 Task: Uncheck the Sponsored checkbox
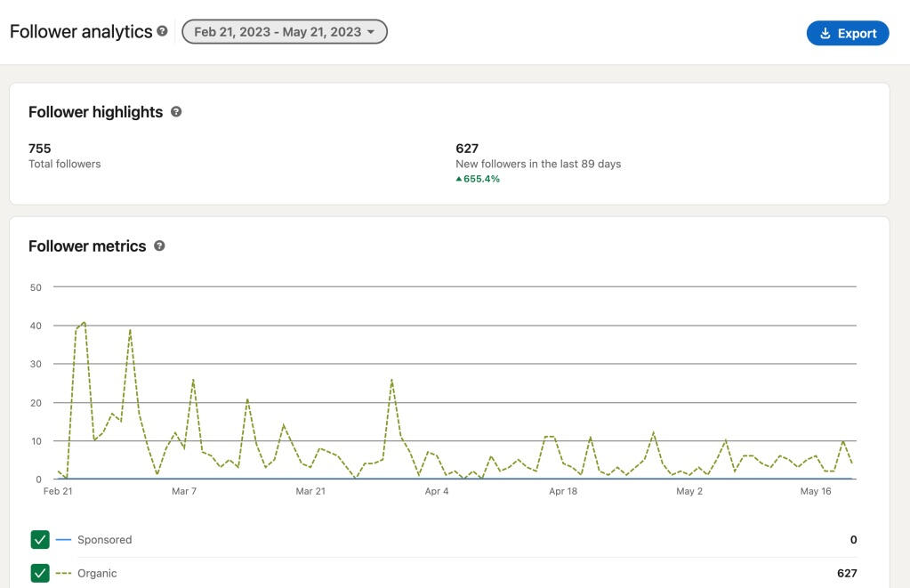point(40,540)
